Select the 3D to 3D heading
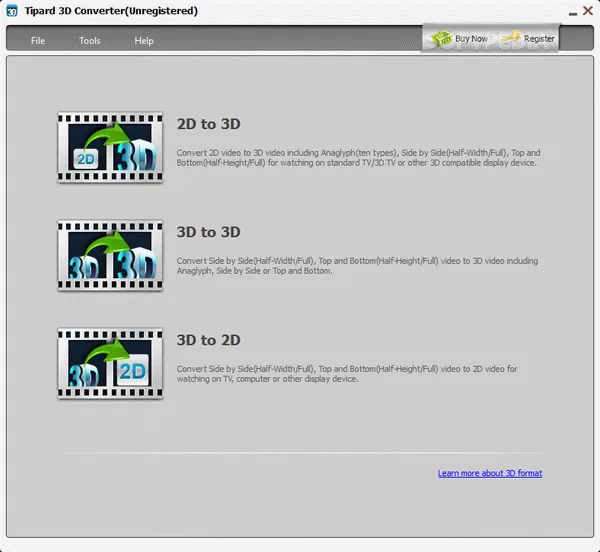The width and height of the screenshot is (600, 552). (208, 232)
